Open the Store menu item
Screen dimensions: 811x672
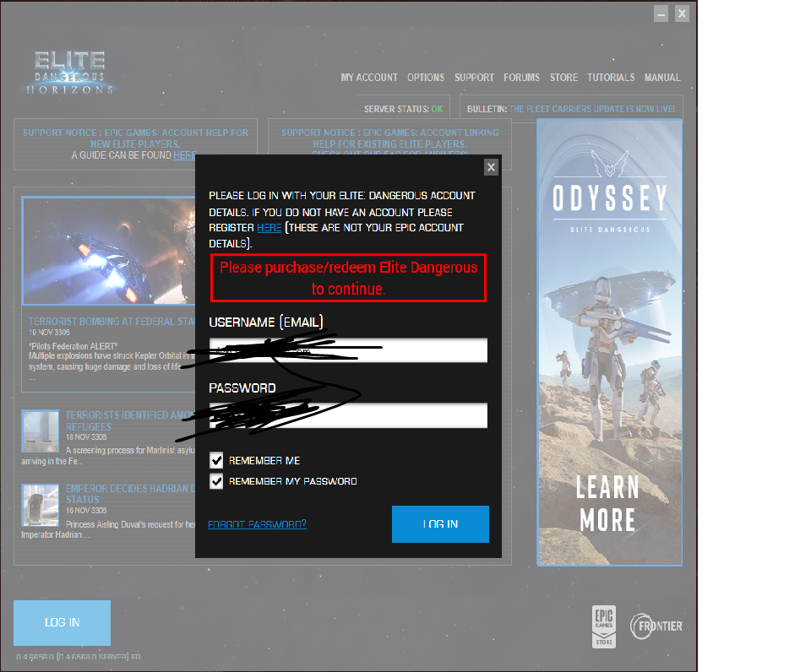563,78
